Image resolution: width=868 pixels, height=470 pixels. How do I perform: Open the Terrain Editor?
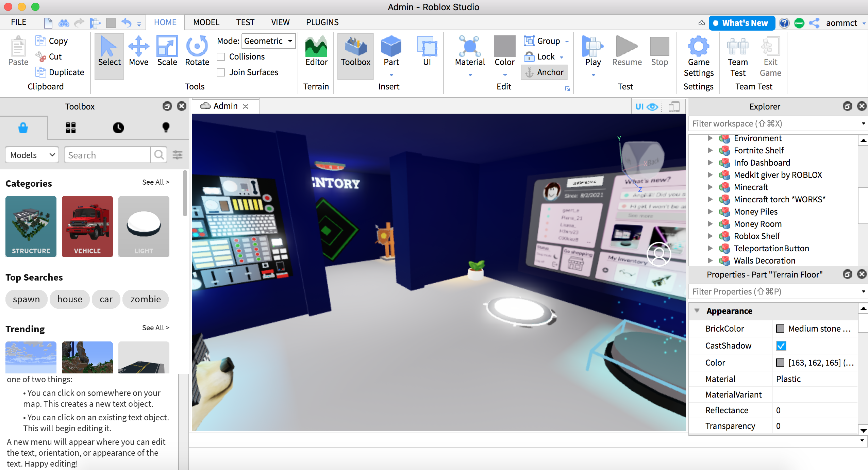click(x=316, y=52)
